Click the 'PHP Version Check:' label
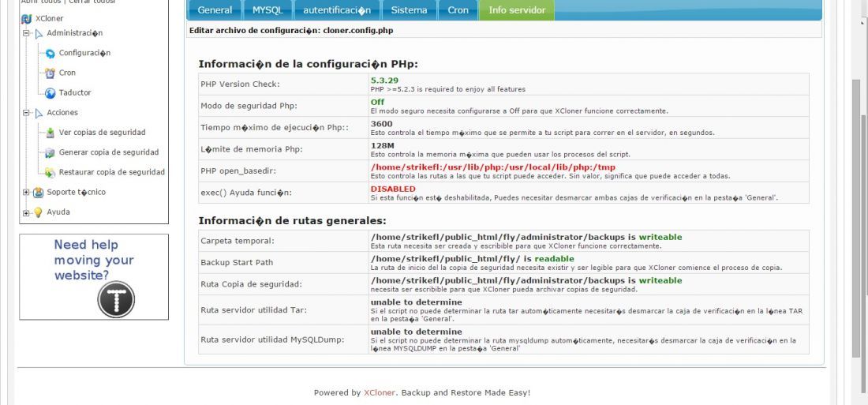This screenshot has height=405, width=868. coord(240,84)
